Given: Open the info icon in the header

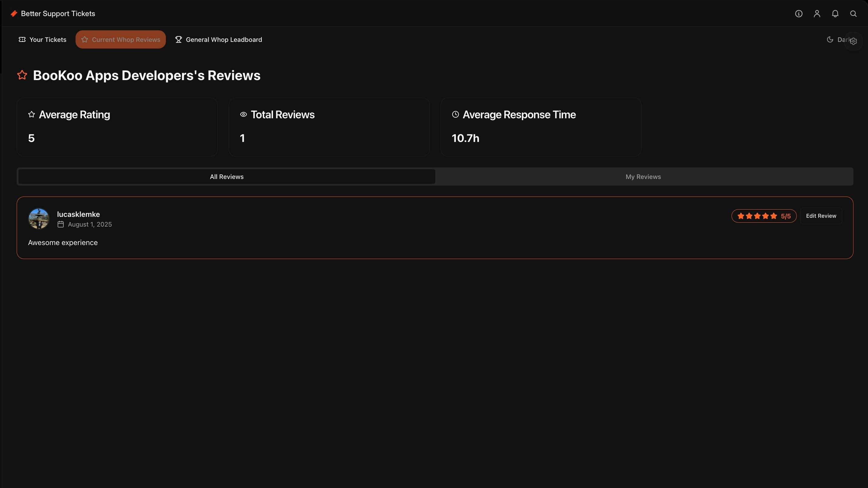Looking at the screenshot, I should click(x=799, y=13).
